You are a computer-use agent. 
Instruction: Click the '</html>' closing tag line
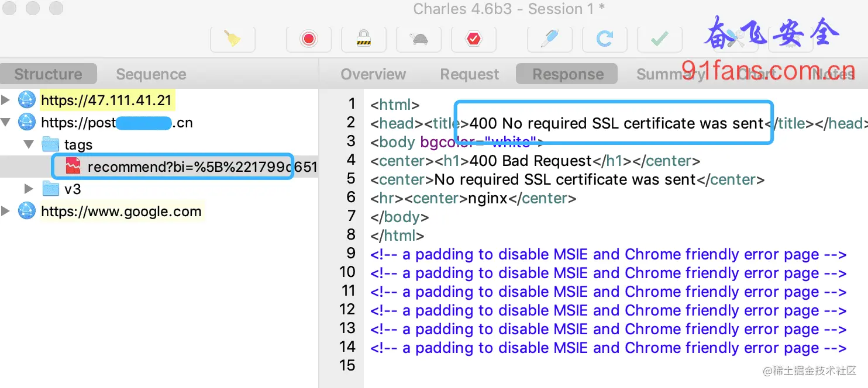point(397,235)
